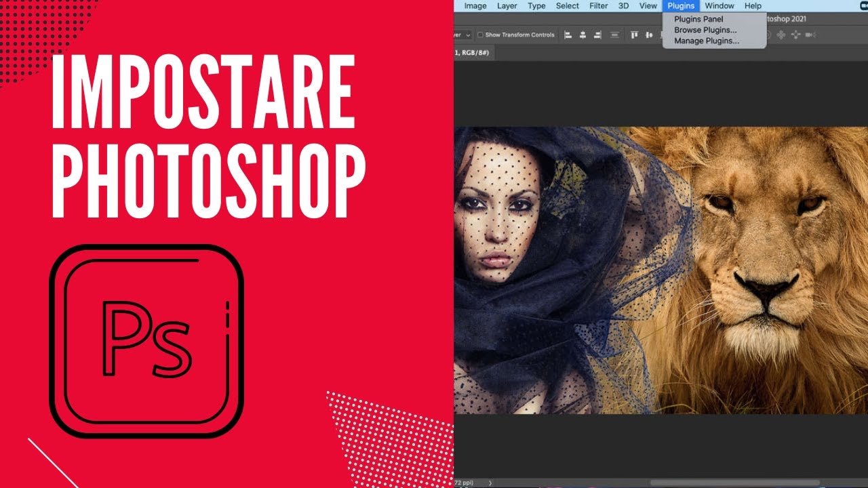Screen dimensions: 868x488
Task: Click the Align horizontal centers icon
Action: [x=583, y=35]
